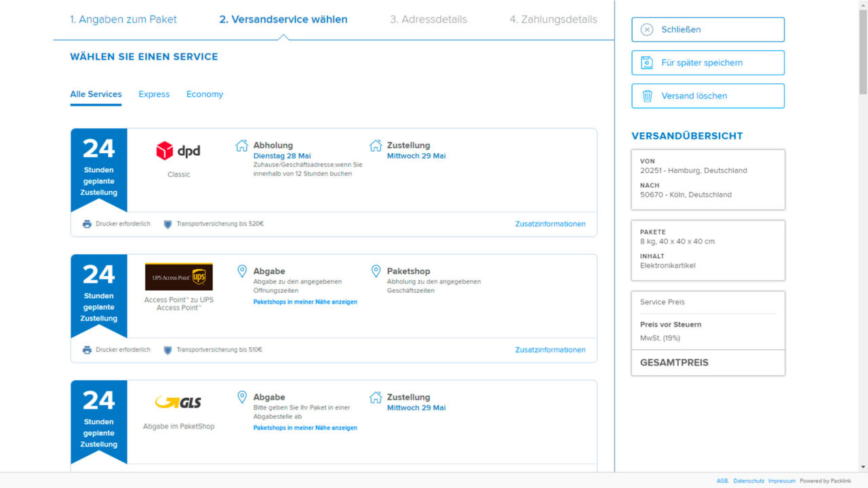Show 'Paketshops in meiner Nähe anzeigen' for UPS
Viewport: 868px width, 488px height.
pyautogui.click(x=305, y=302)
